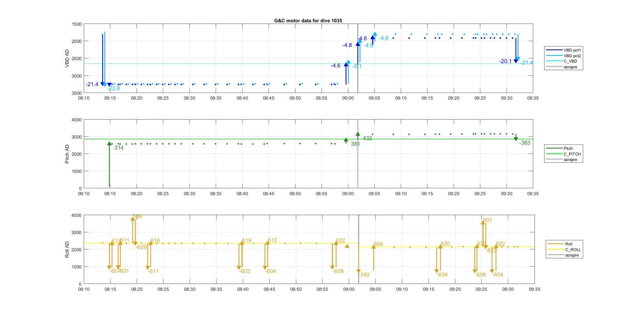Click the "4000" tick on the Pitch AD axis

coord(77,120)
